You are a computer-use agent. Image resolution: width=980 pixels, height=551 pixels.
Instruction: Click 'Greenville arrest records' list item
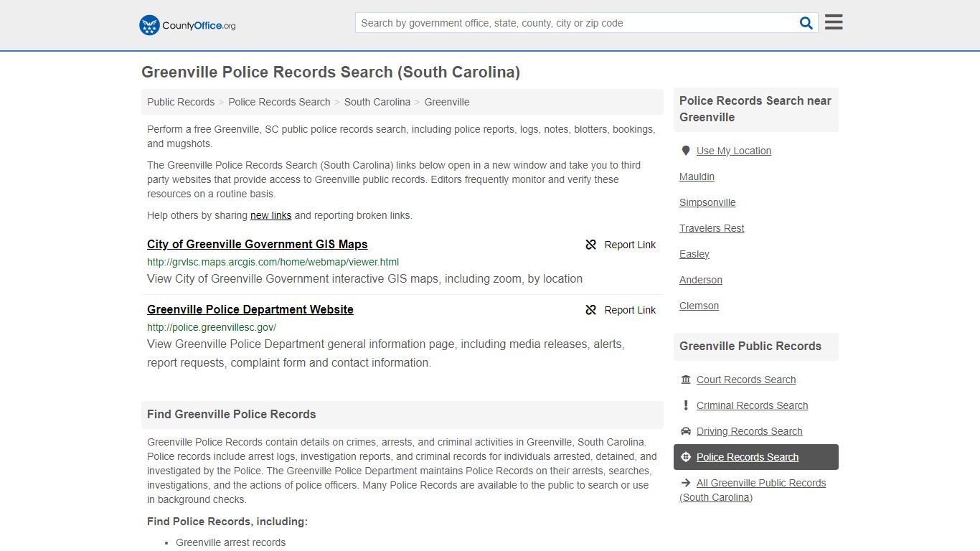tap(230, 542)
